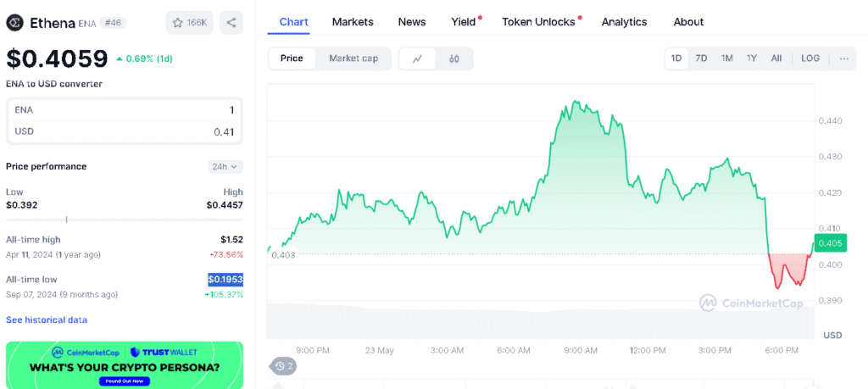Image resolution: width=868 pixels, height=389 pixels.
Task: Click the ENA to USD converter heading
Action: coord(54,84)
